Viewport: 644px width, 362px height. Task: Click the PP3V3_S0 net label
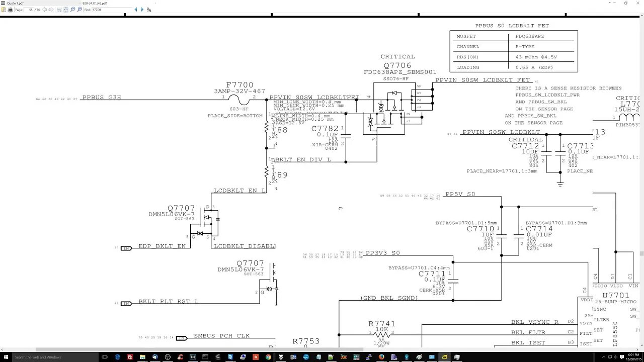[x=383, y=253]
